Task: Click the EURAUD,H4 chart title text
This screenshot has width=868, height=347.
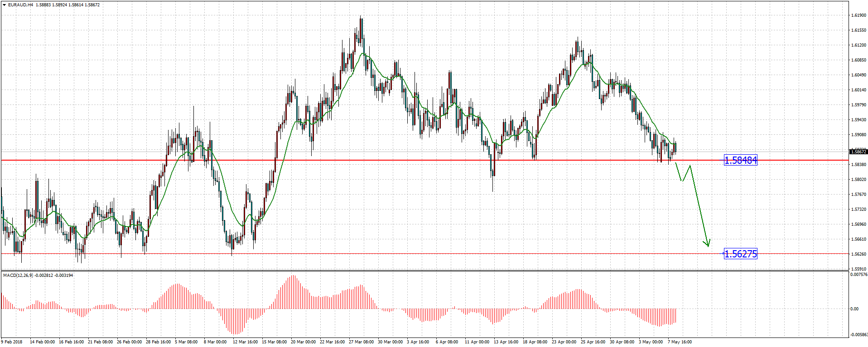Action: click(x=20, y=5)
